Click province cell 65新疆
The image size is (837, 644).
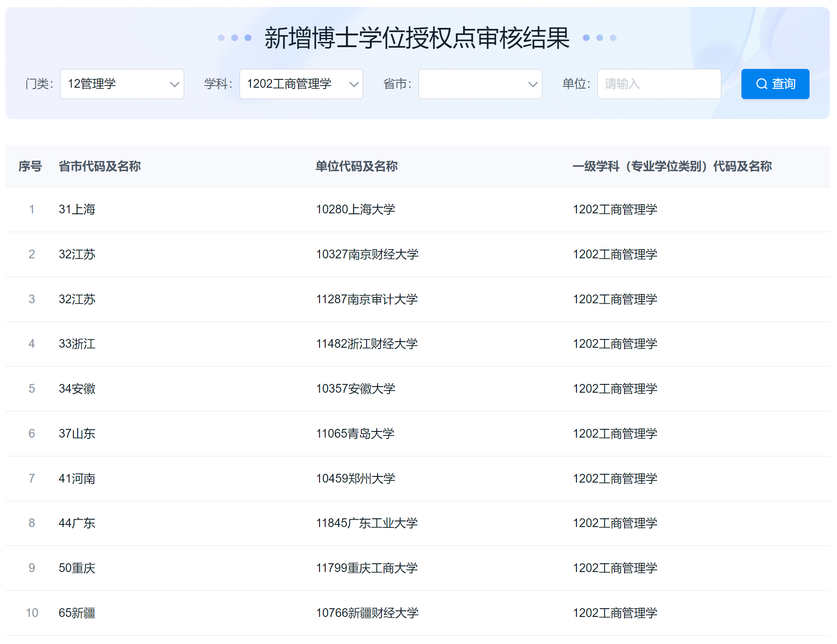(x=77, y=613)
